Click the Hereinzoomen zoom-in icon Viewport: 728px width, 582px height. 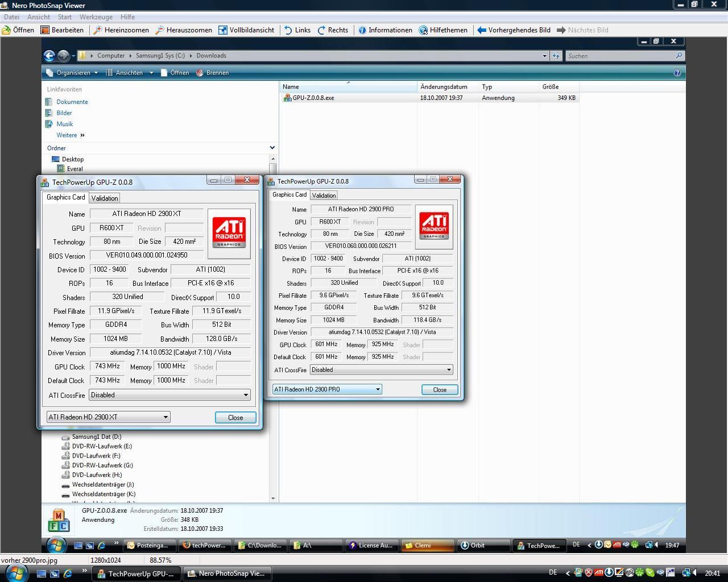click(x=98, y=30)
